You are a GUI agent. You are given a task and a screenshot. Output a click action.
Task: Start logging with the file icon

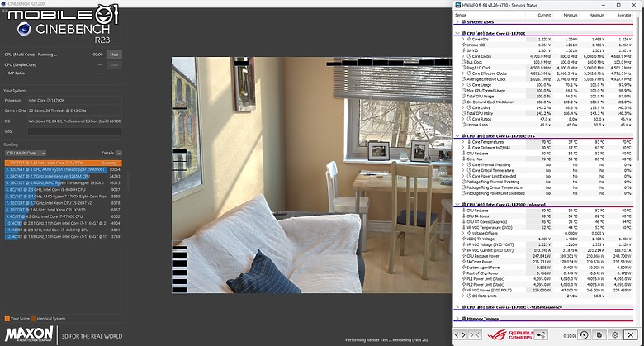(x=599, y=335)
